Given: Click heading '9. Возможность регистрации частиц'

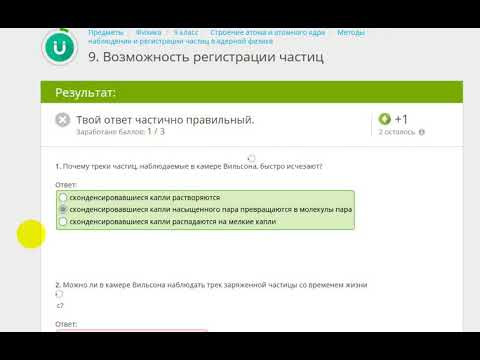Looking at the screenshot, I should [x=206, y=57].
